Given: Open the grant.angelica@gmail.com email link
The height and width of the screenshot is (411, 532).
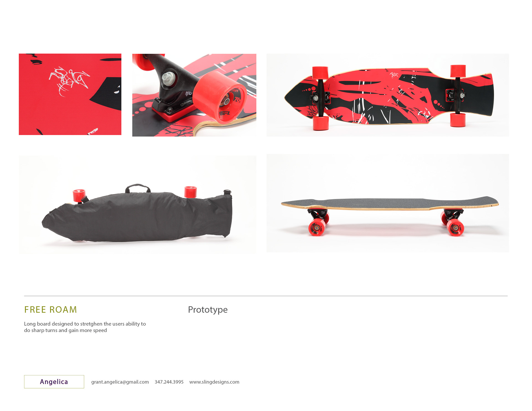Looking at the screenshot, I should (x=120, y=382).
